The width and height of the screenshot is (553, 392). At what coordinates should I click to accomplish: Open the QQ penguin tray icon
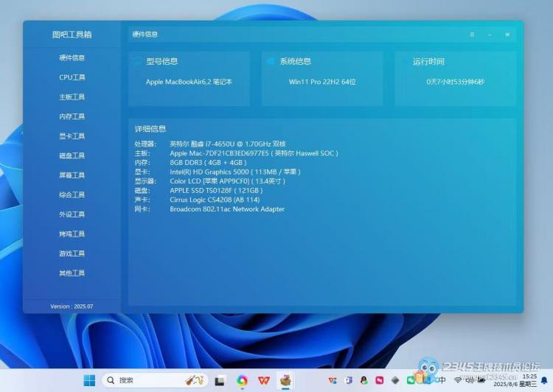364,380
